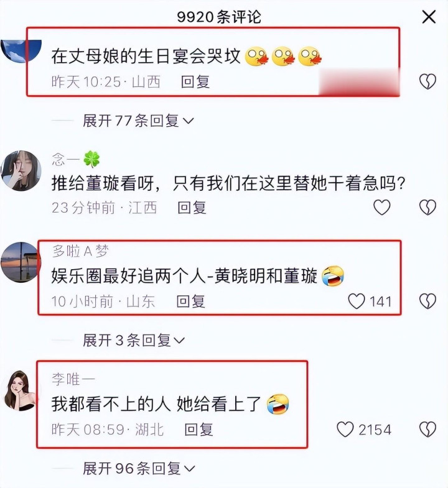Open 念一's profile avatar
The image size is (448, 488).
[21, 170]
